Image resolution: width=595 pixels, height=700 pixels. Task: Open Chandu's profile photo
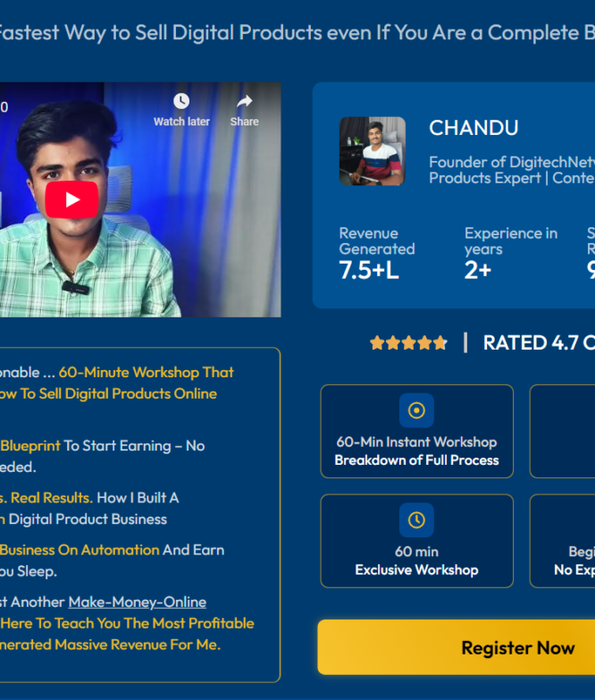373,151
